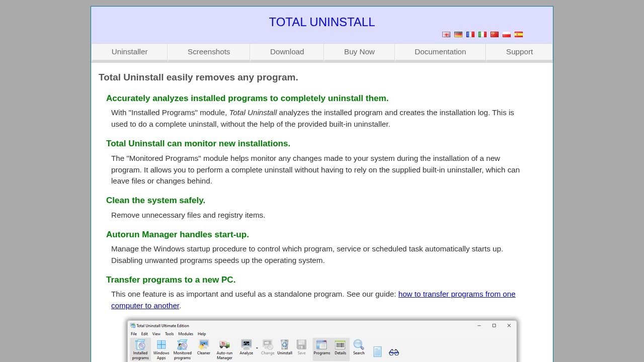The height and width of the screenshot is (362, 644).
Task: Choose the Polish flag language icon
Action: [x=507, y=35]
